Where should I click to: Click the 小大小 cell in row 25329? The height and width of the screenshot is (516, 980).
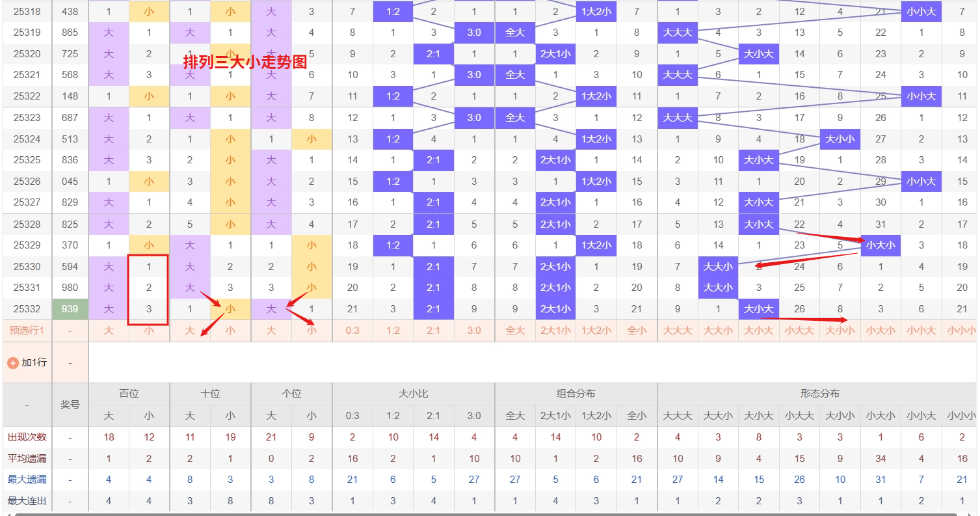pyautogui.click(x=881, y=245)
